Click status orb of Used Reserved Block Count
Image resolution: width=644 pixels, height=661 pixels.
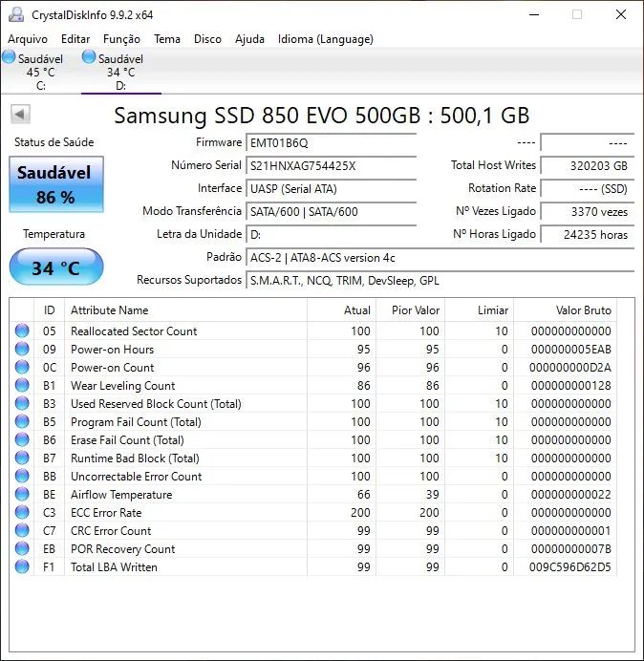[22, 403]
